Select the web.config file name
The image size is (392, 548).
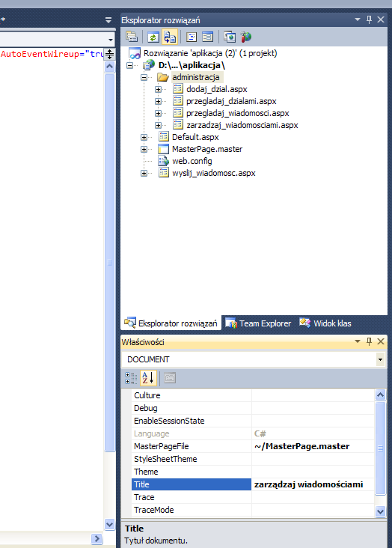(x=192, y=161)
